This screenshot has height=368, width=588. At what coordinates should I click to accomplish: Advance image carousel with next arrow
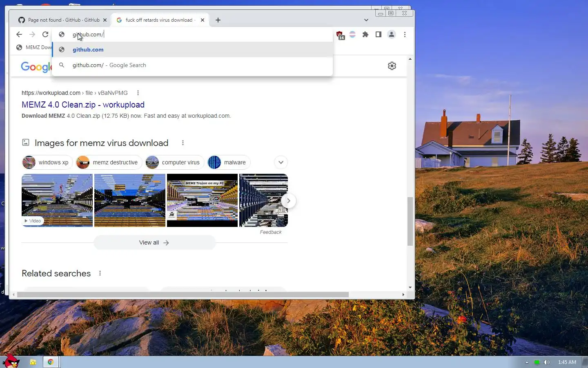tap(288, 201)
